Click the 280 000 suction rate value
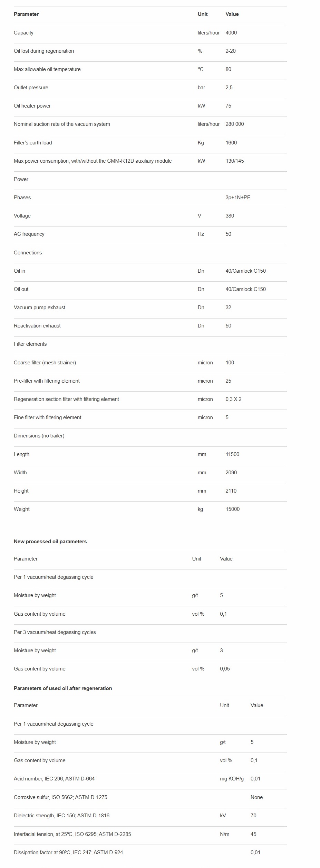Image resolution: width=320 pixels, height=868 pixels. (234, 124)
